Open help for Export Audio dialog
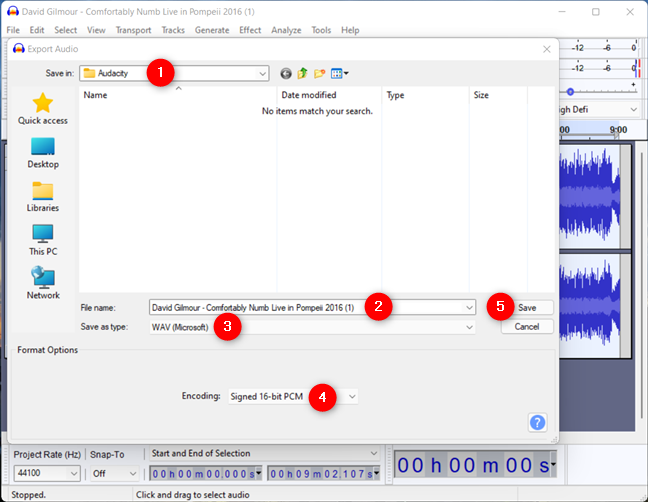This screenshot has width=648, height=502. point(537,422)
